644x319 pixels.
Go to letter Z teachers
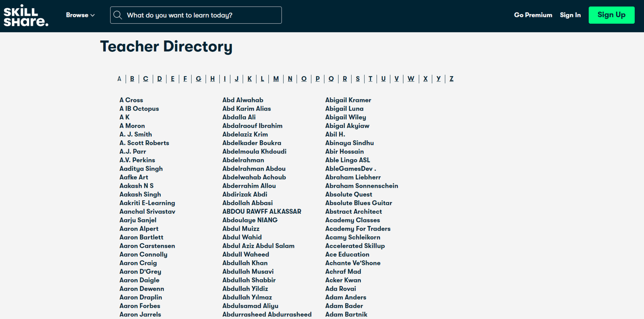click(451, 79)
